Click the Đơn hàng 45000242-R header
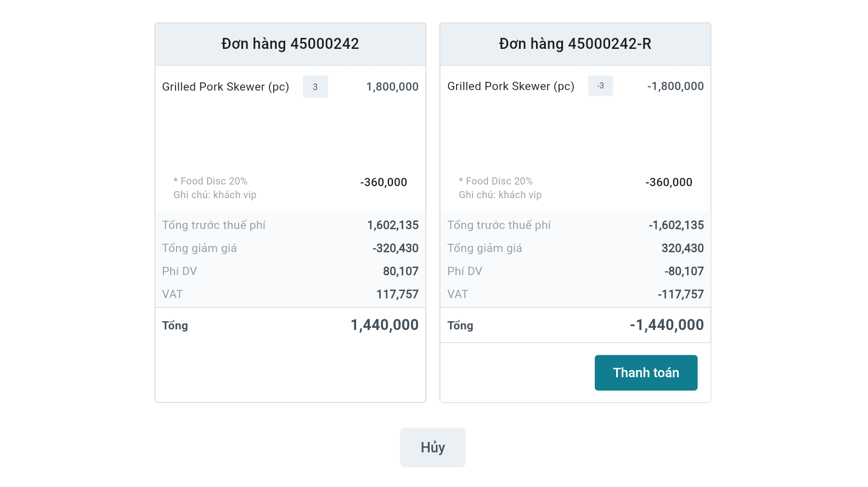This screenshot has width=868, height=487. click(574, 44)
